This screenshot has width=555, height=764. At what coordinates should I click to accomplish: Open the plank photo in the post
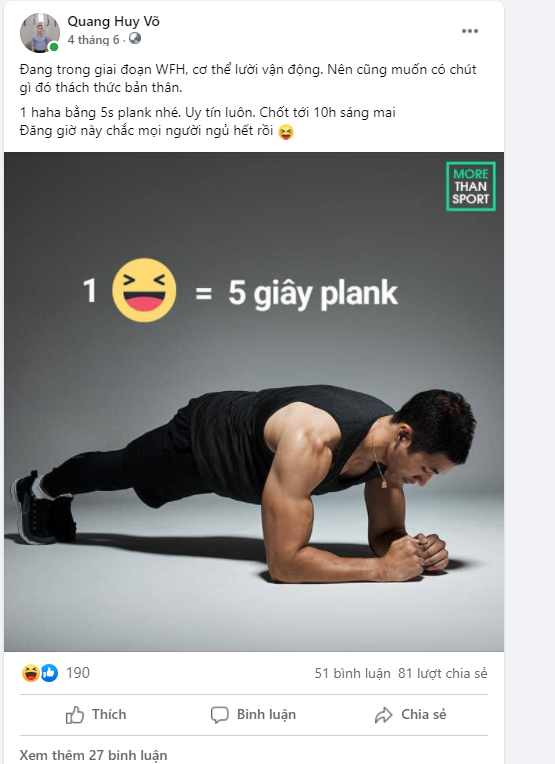tap(254, 401)
